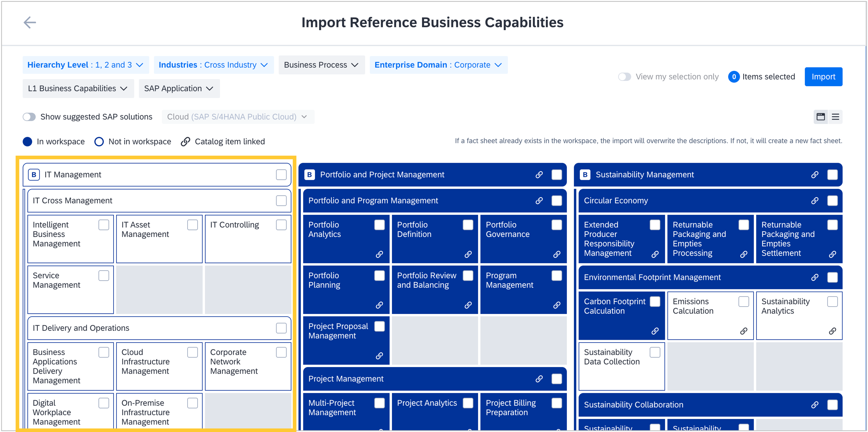Viewport: 868px width, 432px height.
Task: Click link icon on Circular Economy row
Action: (814, 201)
